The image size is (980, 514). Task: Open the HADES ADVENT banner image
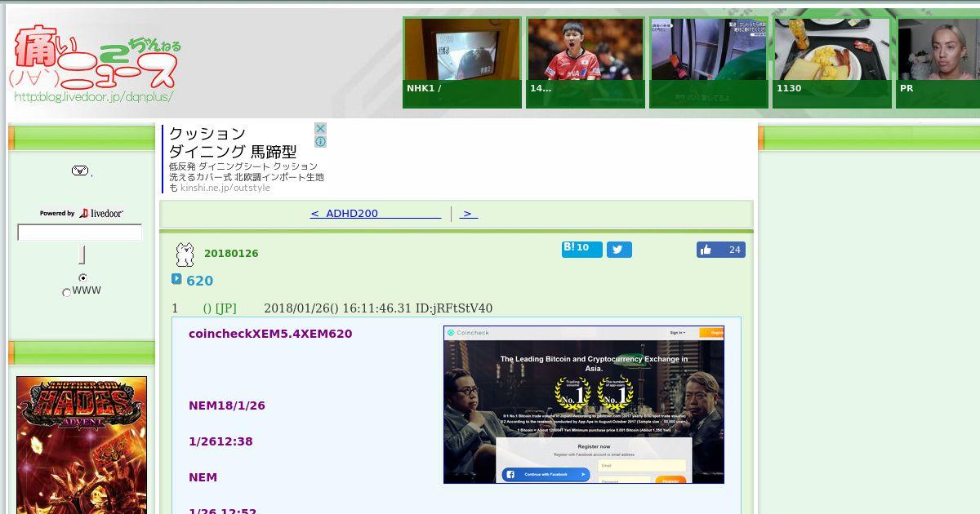click(x=82, y=445)
